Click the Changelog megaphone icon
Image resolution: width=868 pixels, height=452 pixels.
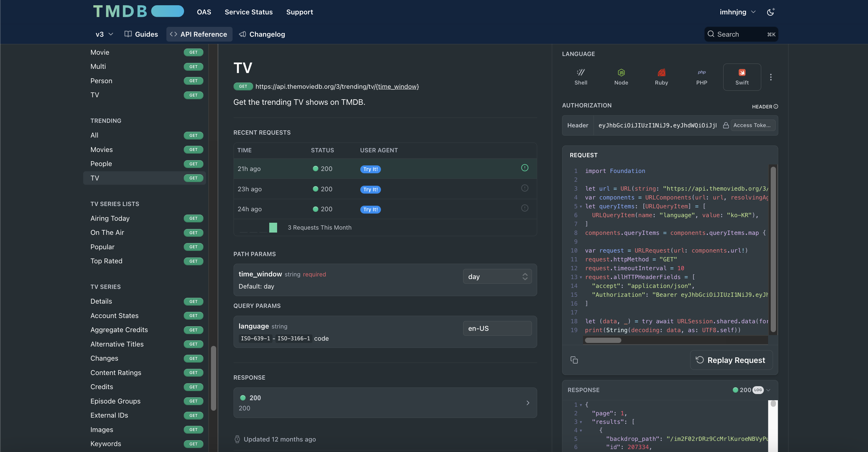pos(242,34)
